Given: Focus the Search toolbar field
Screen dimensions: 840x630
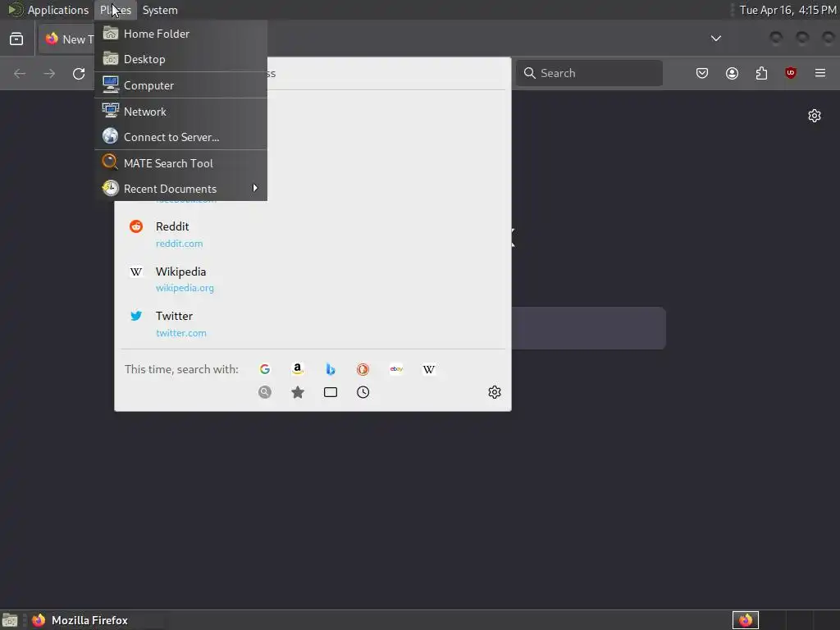Looking at the screenshot, I should [x=589, y=73].
